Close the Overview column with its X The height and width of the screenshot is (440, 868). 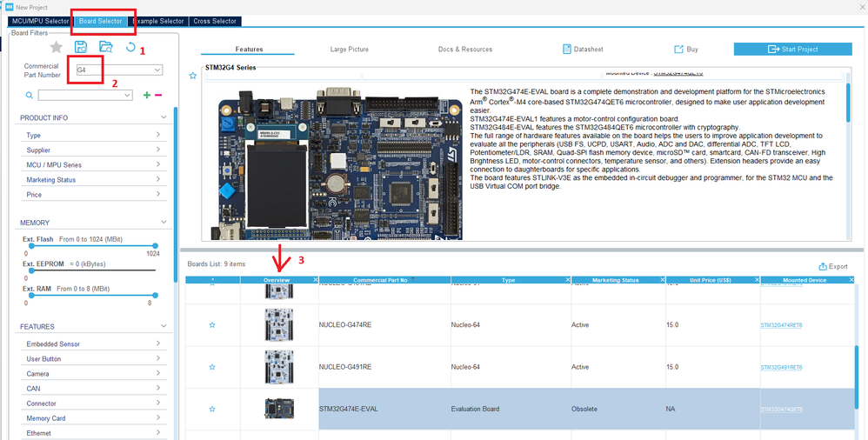pos(316,280)
